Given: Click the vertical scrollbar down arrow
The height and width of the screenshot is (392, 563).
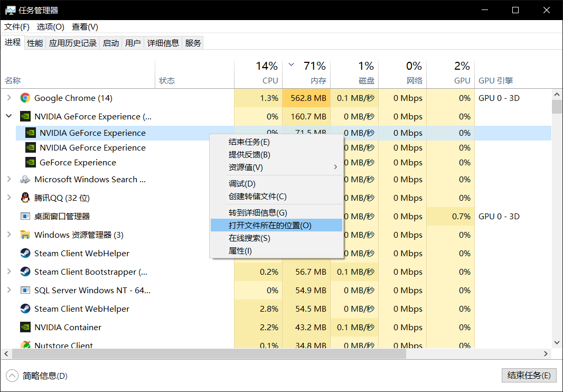Looking at the screenshot, I should click(557, 343).
